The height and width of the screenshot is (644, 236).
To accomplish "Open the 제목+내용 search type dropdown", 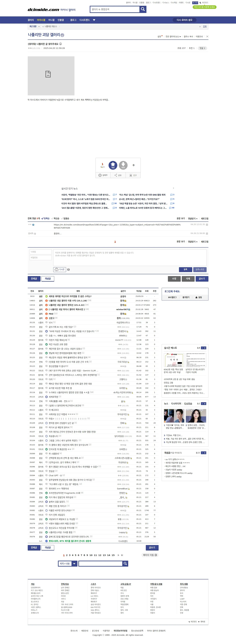I will (68, 563).
